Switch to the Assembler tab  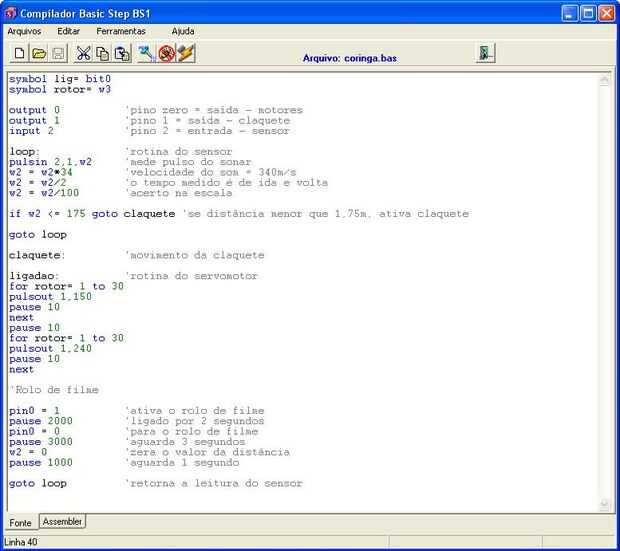point(62,522)
